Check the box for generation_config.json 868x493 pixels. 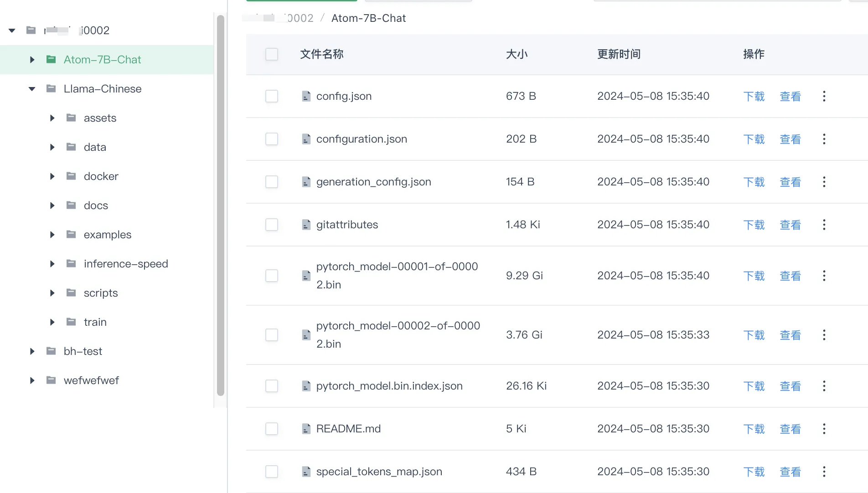pyautogui.click(x=272, y=182)
